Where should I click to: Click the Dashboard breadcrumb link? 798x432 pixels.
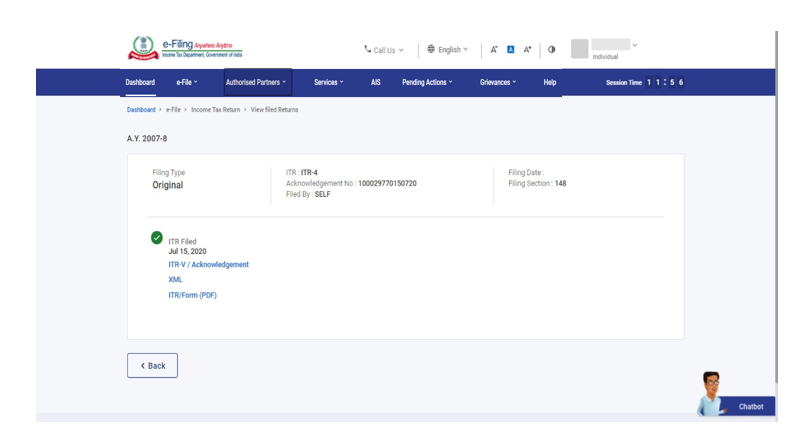[140, 109]
